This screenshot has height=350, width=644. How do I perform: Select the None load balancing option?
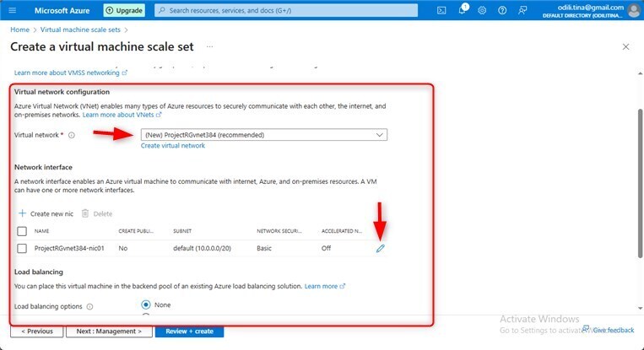click(x=146, y=304)
